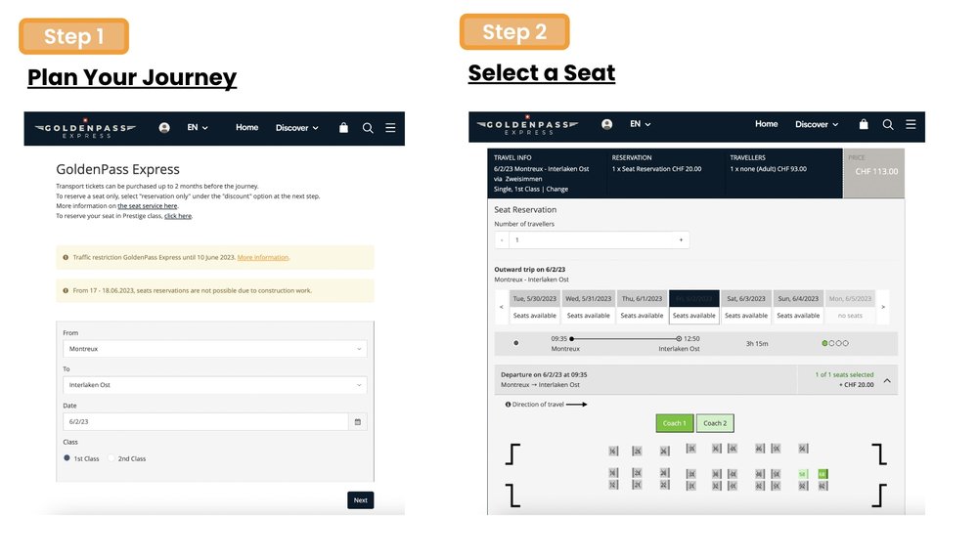The height and width of the screenshot is (560, 978).
Task: Select the 09:35 Montreux departure radio dot
Action: 516,343
